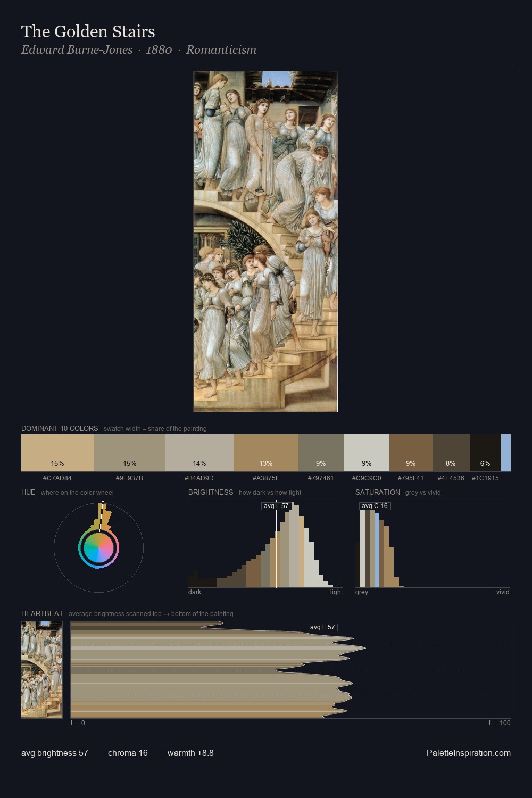Click 'how dark vs how light' caption
The width and height of the screenshot is (532, 798).
[270, 493]
